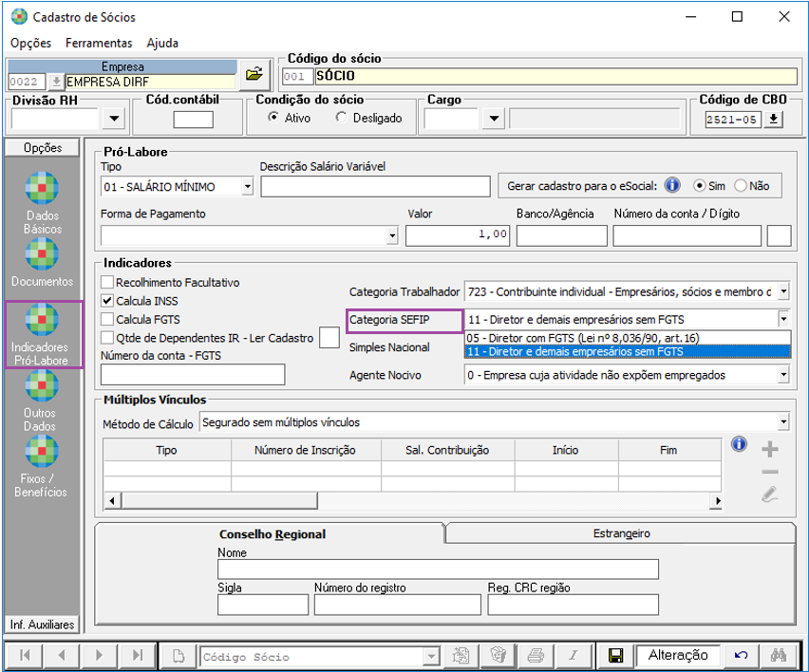Open Divisão RH dropdown
Image resolution: width=809 pixels, height=672 pixels.
[114, 119]
